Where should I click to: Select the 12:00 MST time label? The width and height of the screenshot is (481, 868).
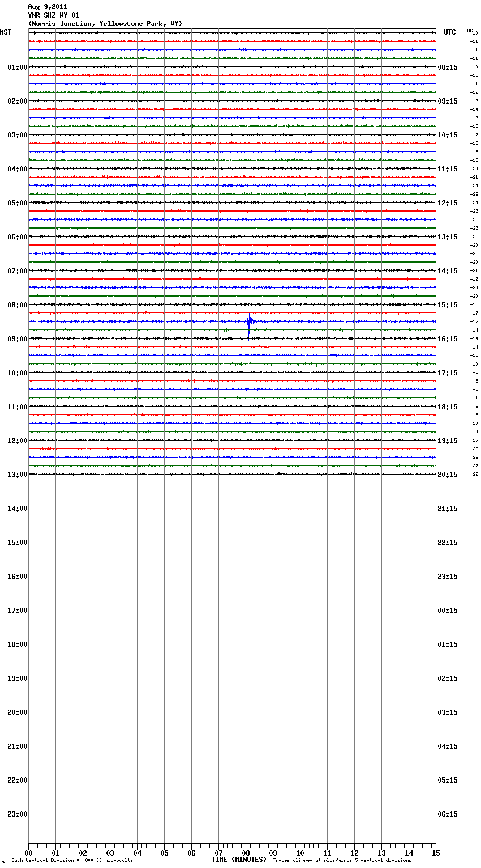coord(18,441)
